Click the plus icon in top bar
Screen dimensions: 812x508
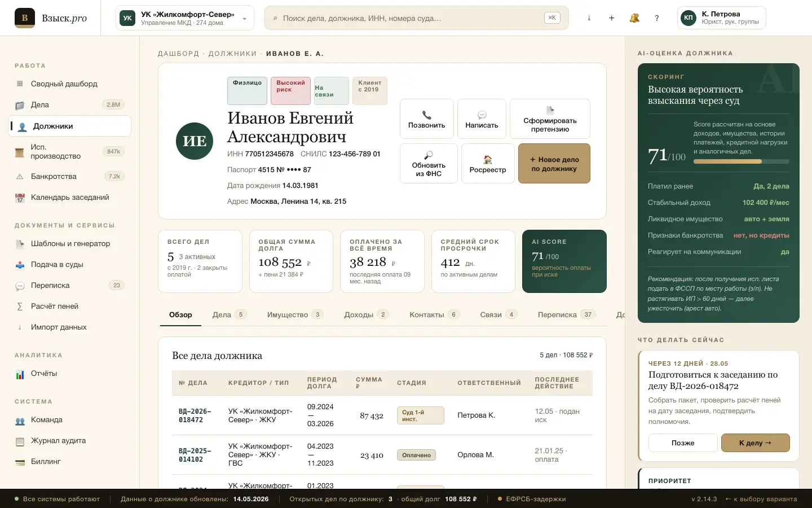[611, 18]
